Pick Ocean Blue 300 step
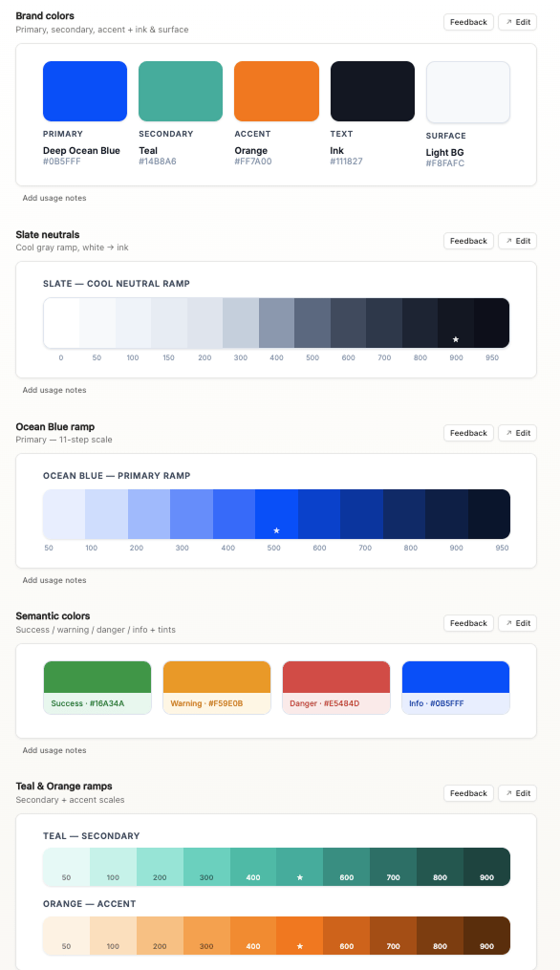Viewport: 560px width, 970px height. coord(192,514)
